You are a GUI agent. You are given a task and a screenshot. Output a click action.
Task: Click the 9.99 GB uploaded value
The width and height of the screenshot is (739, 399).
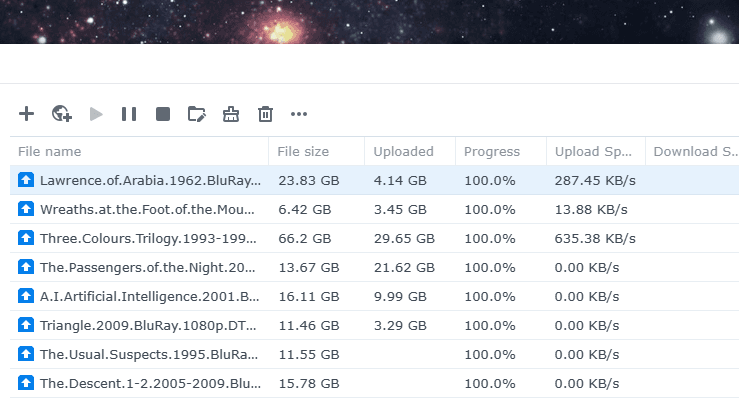(x=400, y=297)
